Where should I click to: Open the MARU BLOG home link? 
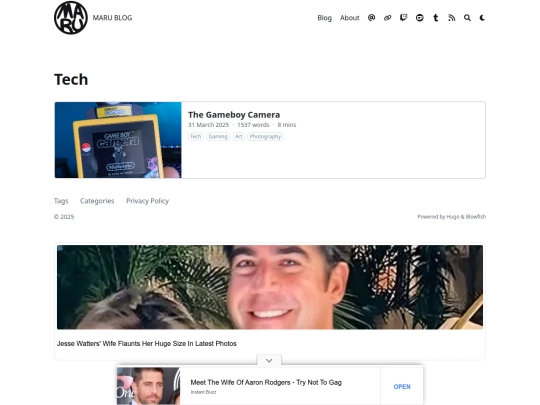(112, 18)
